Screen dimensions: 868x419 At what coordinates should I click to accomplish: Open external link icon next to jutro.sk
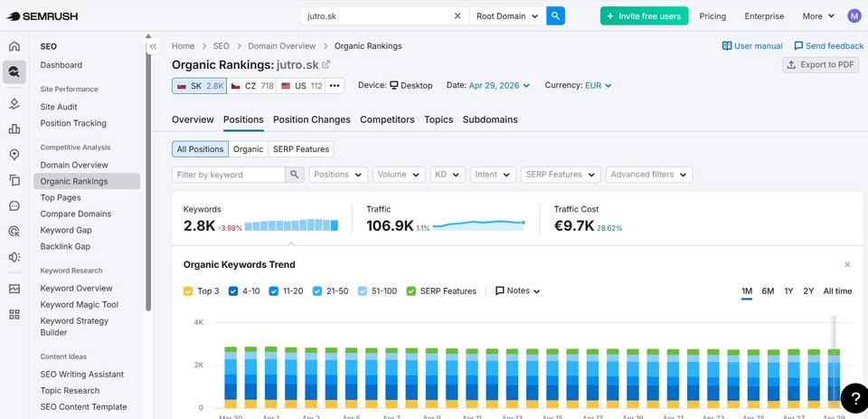326,64
